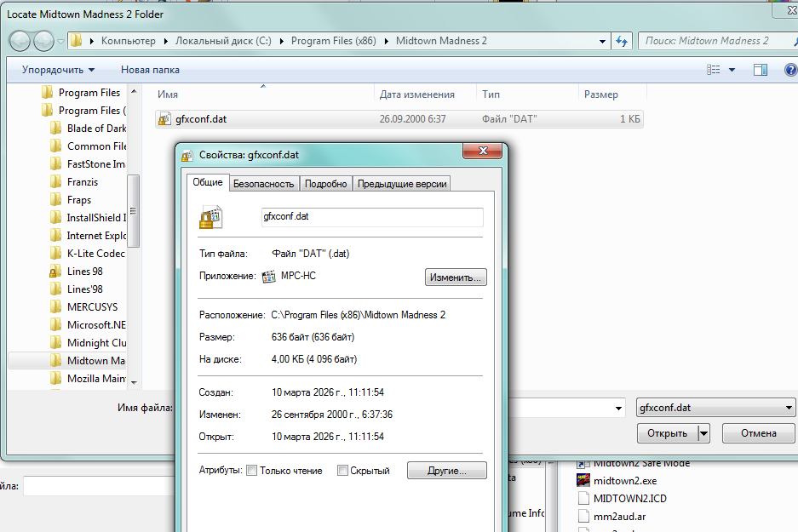
Task: Switch to the Предыдущие версии tab
Action: coord(402,184)
